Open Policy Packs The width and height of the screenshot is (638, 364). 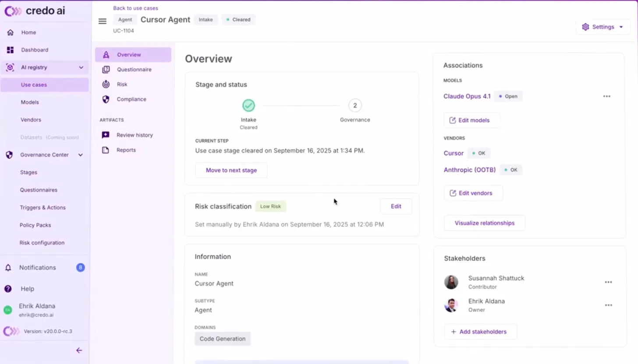click(35, 225)
